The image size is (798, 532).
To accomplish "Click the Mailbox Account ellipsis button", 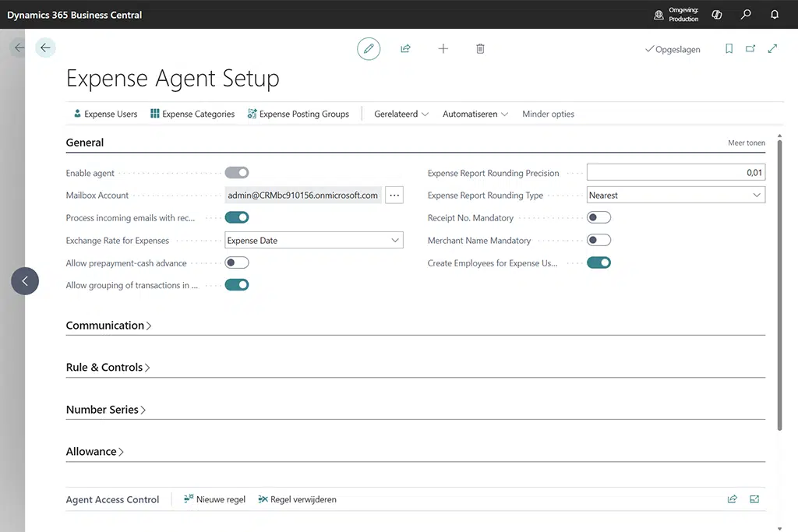I will click(394, 196).
